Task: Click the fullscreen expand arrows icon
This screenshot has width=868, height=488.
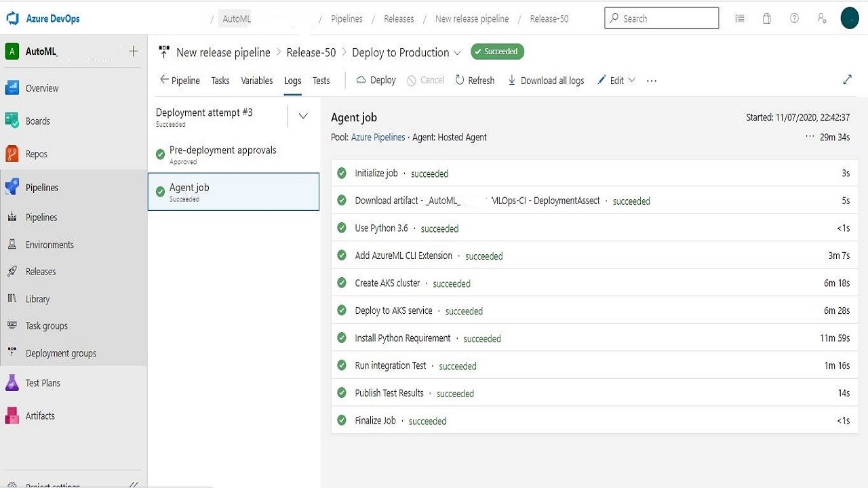Action: [x=847, y=80]
